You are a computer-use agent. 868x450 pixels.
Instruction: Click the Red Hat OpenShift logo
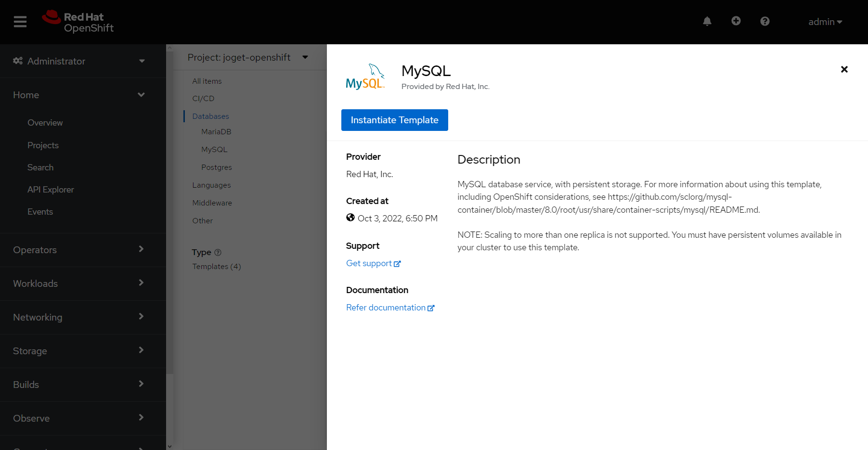tap(78, 22)
